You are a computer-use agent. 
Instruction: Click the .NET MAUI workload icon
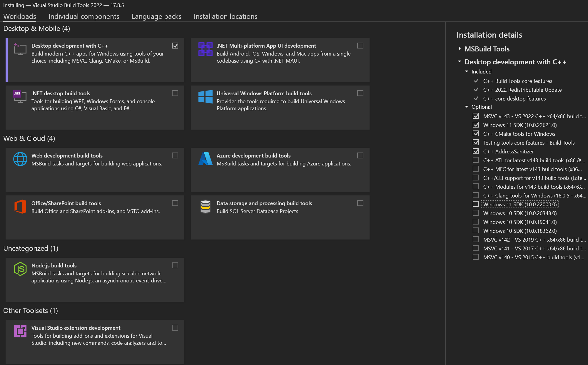pyautogui.click(x=205, y=49)
